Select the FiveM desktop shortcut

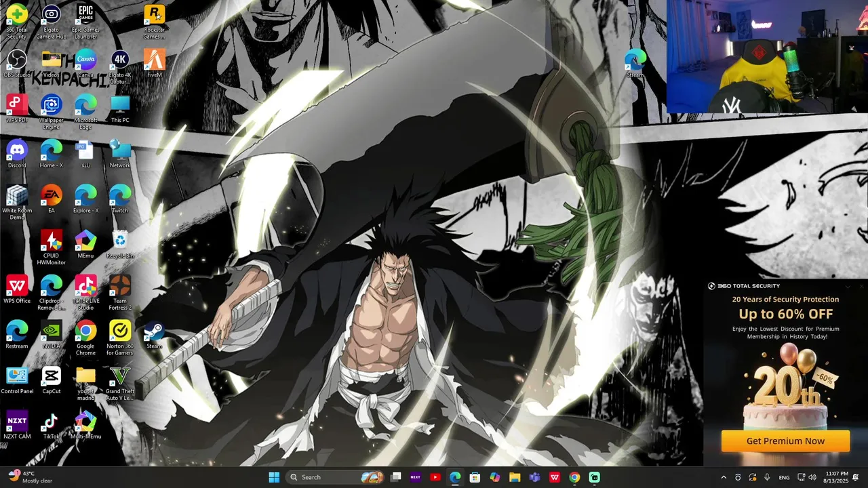click(x=155, y=64)
